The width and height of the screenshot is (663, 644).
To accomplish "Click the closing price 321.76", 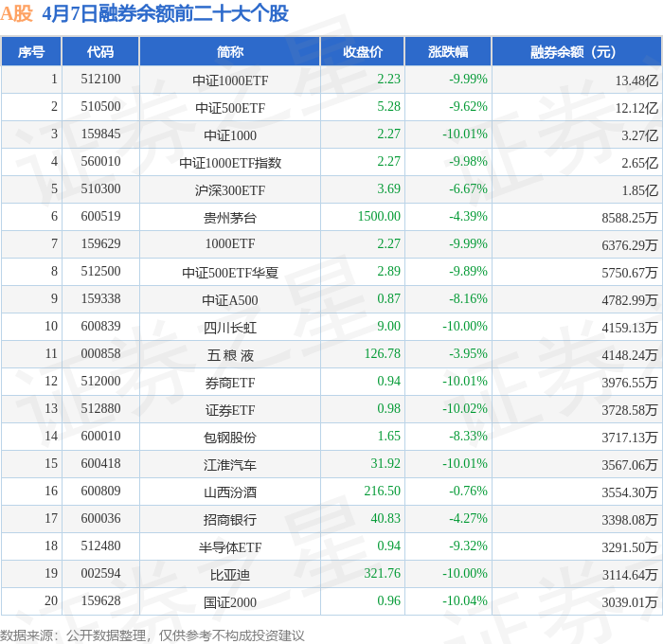I will [383, 574].
